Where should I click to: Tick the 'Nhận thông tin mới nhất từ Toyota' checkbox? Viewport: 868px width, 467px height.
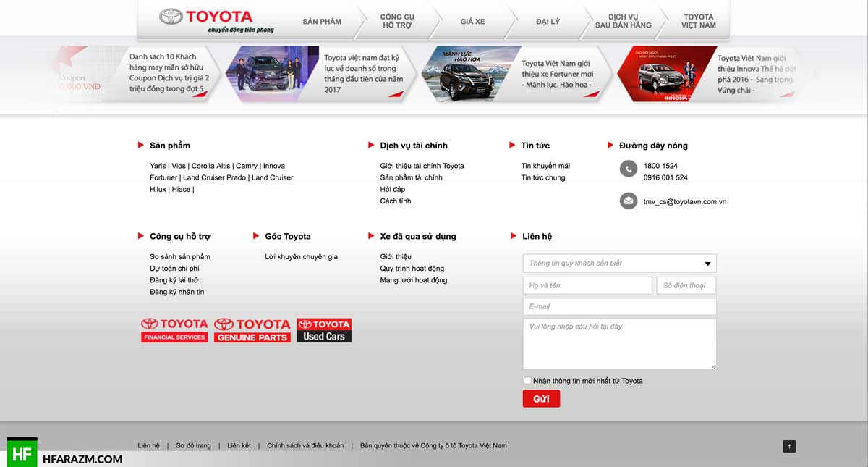(x=527, y=381)
